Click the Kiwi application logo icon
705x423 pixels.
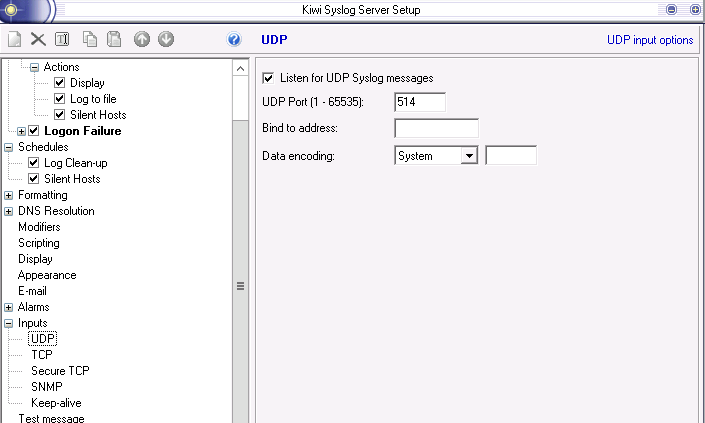11,9
